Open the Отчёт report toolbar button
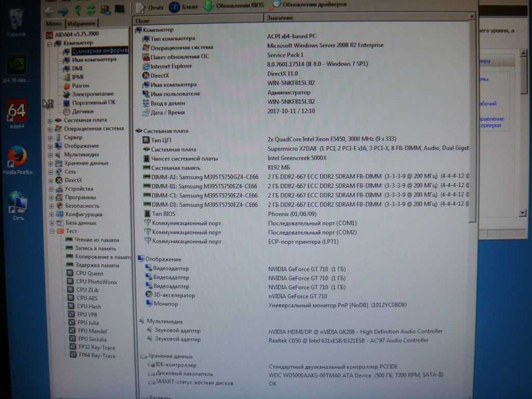This screenshot has height=399, width=532. tap(149, 7)
